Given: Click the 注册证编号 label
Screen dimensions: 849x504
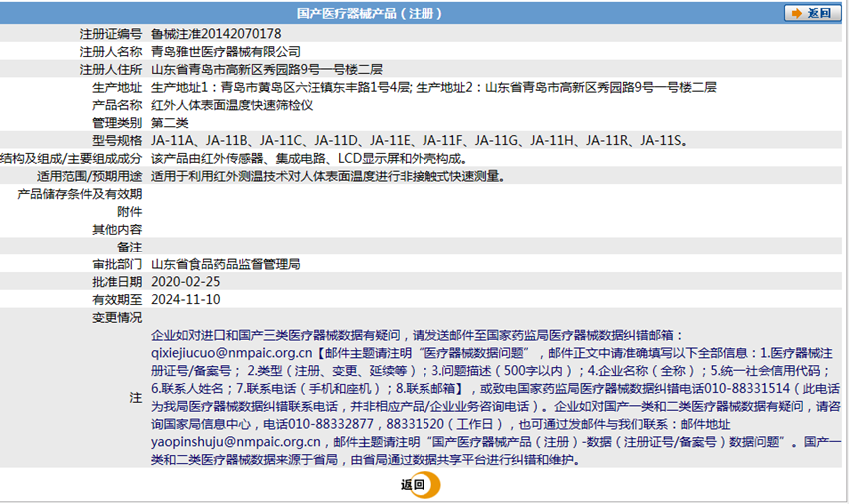Looking at the screenshot, I should click(x=111, y=34).
